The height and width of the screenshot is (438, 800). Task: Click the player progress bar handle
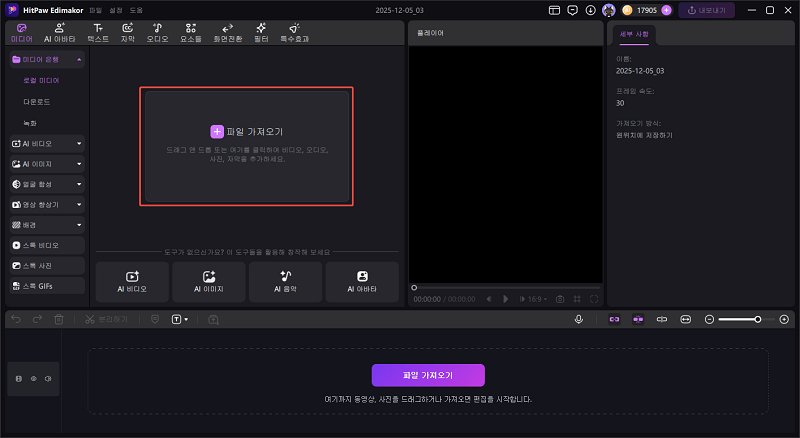[414, 288]
